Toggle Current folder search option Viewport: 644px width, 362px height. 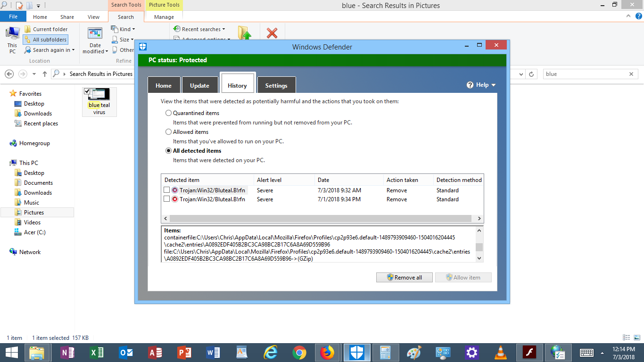pyautogui.click(x=46, y=29)
